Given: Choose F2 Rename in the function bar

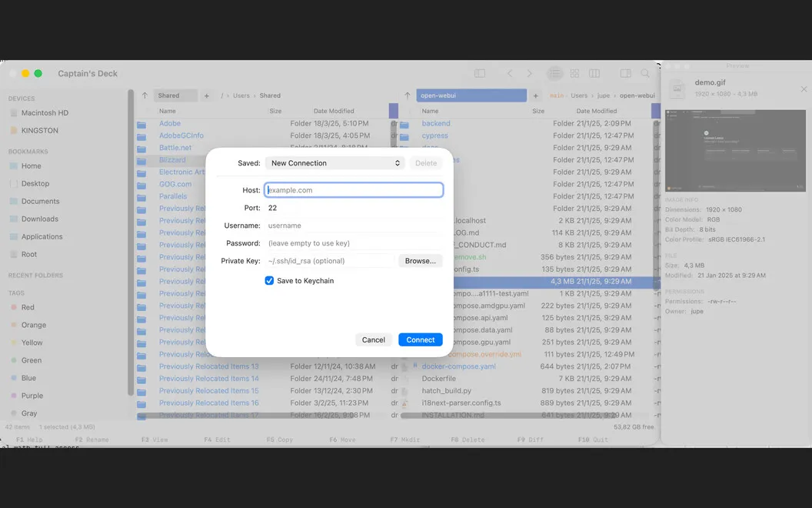Looking at the screenshot, I should (92, 439).
